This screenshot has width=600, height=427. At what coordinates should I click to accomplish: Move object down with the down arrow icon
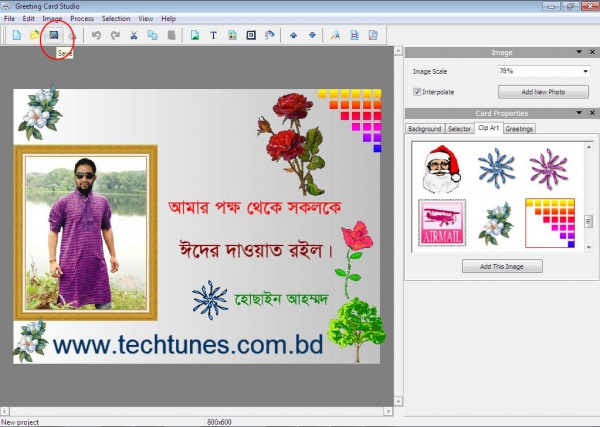click(312, 35)
